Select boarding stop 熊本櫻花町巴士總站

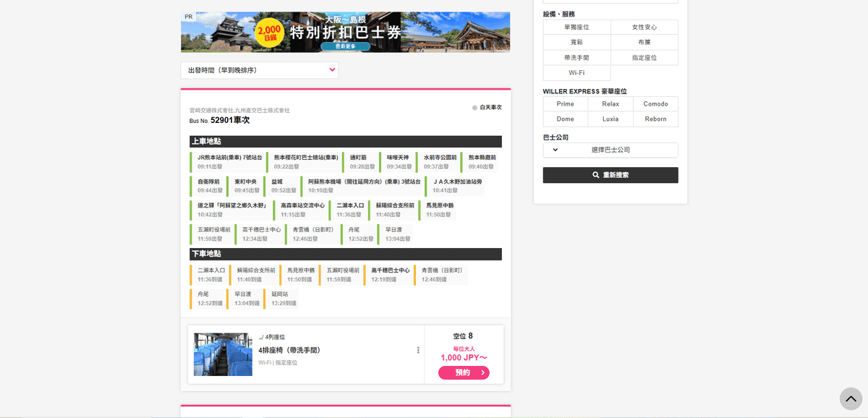[x=304, y=161]
